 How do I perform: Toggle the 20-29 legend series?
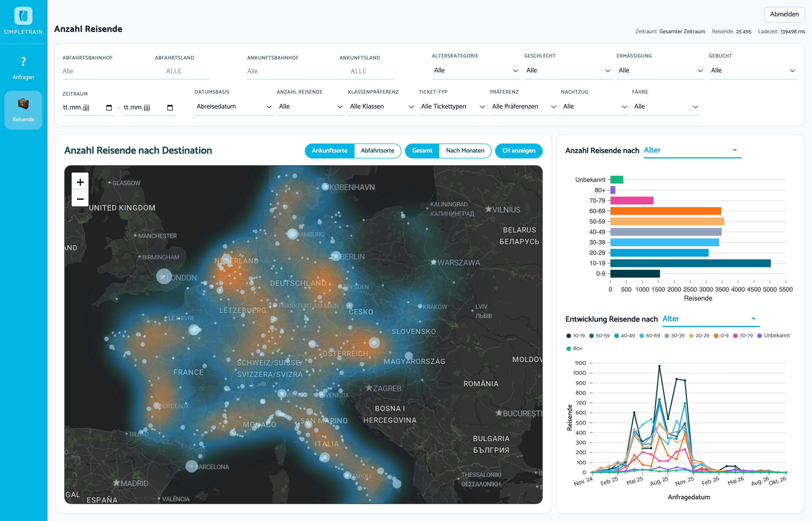[x=699, y=335]
